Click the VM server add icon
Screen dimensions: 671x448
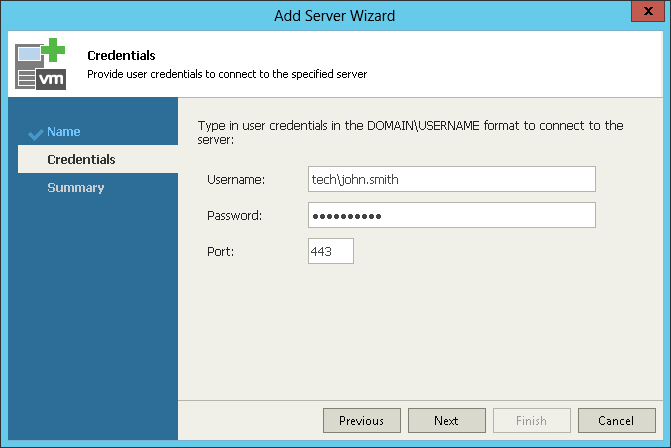[x=40, y=64]
